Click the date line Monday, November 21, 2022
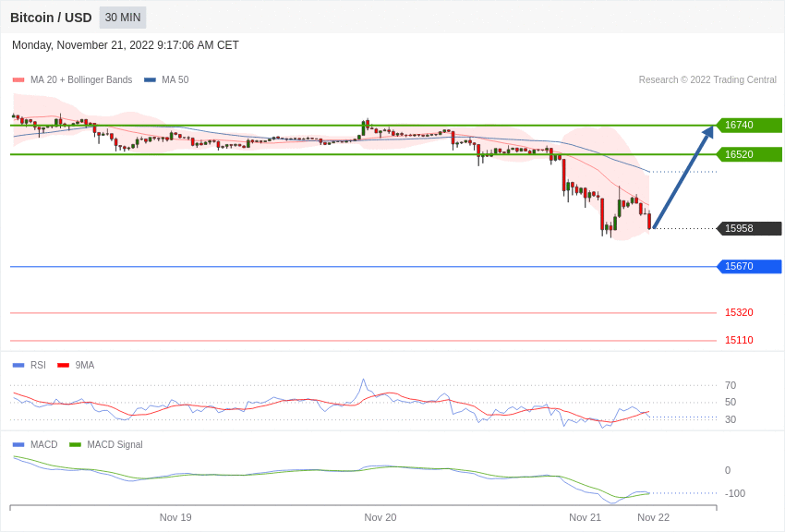 [x=126, y=45]
